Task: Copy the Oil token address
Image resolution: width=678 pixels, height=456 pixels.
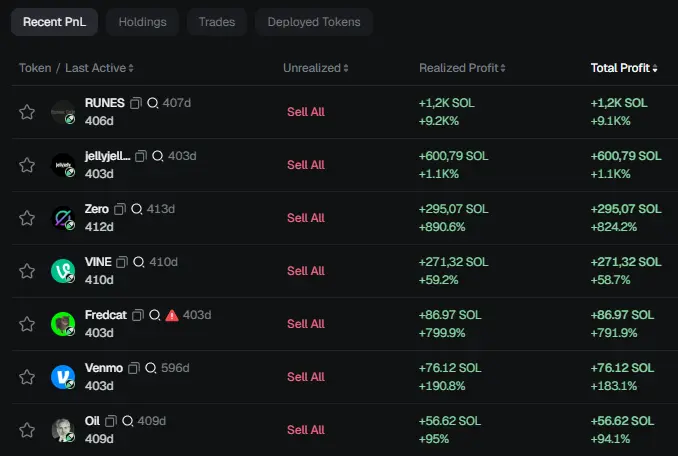Action: (111, 421)
